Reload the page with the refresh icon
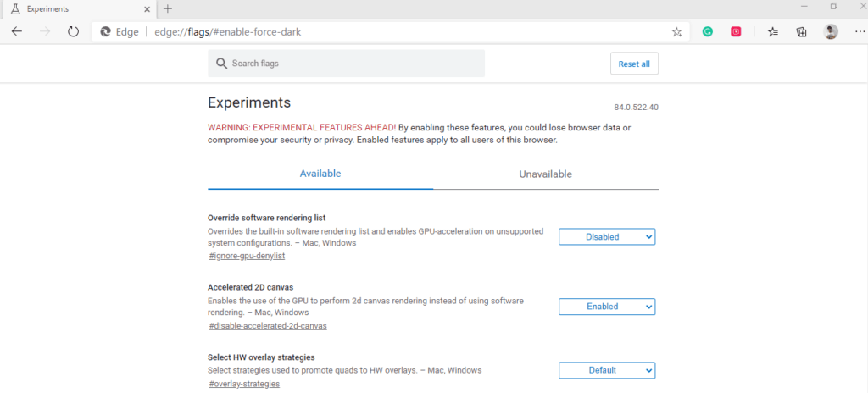The height and width of the screenshot is (393, 868). click(73, 31)
